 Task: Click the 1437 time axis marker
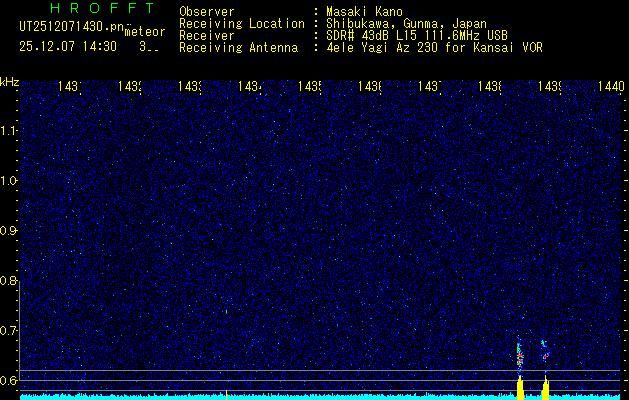(430, 86)
